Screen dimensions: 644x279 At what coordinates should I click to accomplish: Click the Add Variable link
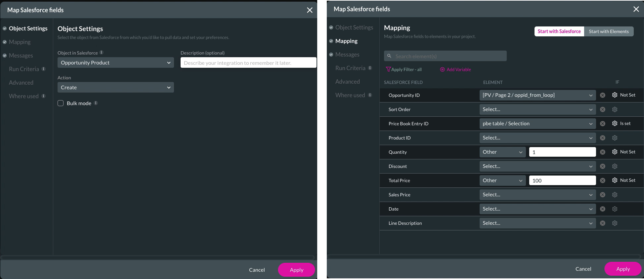(459, 69)
